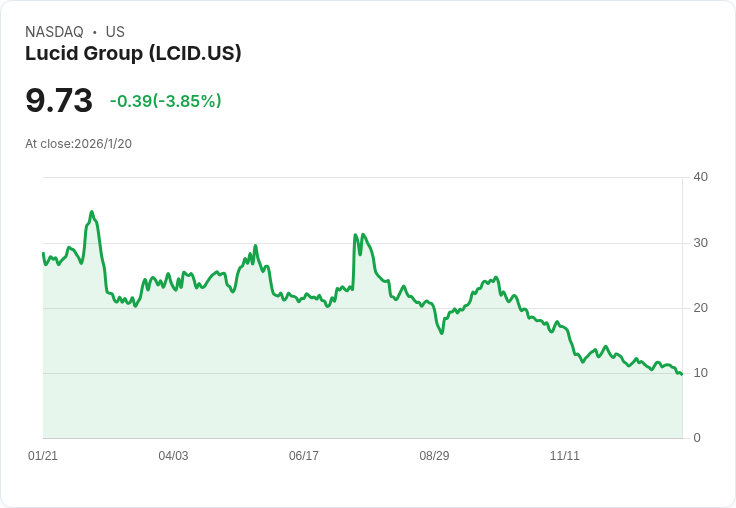The image size is (736, 508).
Task: Click the sharp price spike after 06/17
Action: coord(356,236)
